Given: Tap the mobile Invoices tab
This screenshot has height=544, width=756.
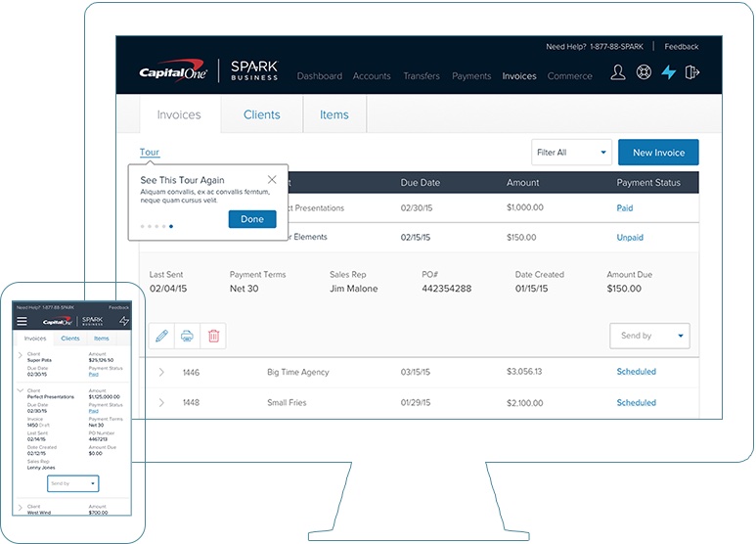Looking at the screenshot, I should click(x=35, y=339).
